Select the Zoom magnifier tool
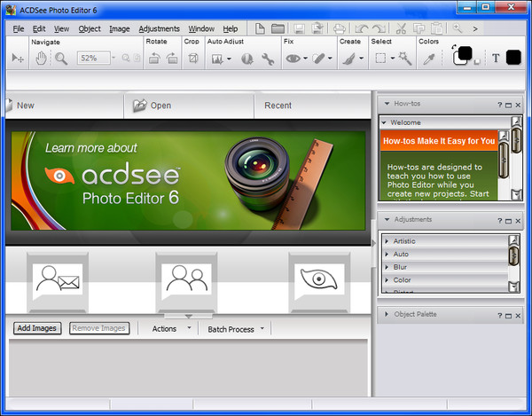The width and height of the screenshot is (532, 416). click(61, 59)
